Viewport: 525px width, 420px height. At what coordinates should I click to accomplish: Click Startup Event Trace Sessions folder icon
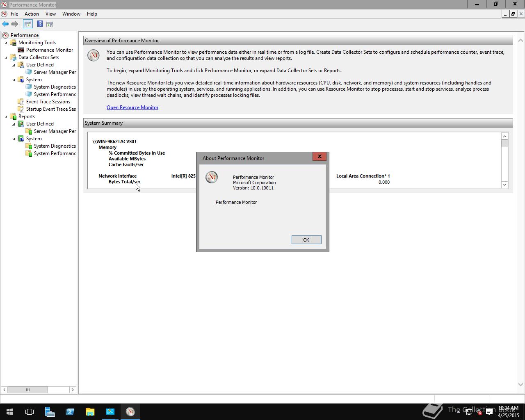[21, 109]
